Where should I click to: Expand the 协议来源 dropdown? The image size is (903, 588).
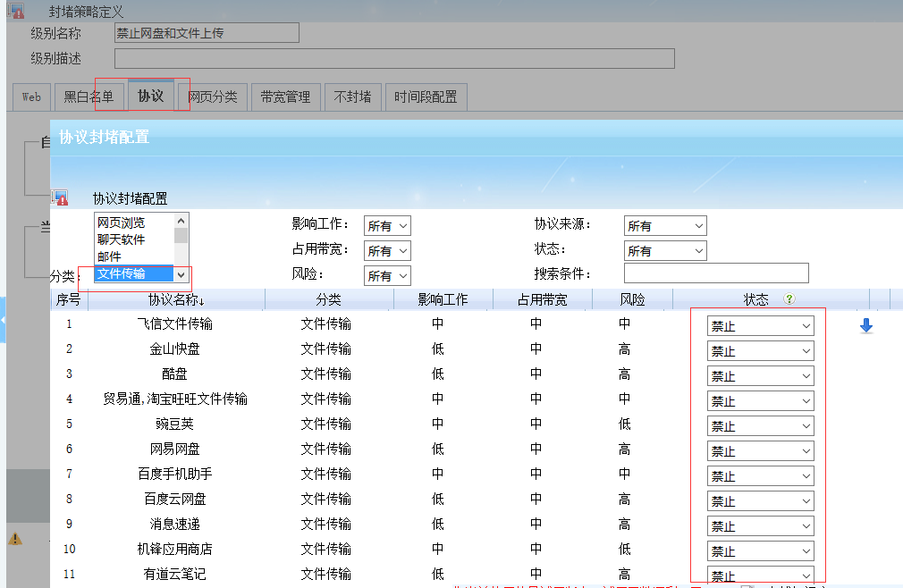[665, 226]
